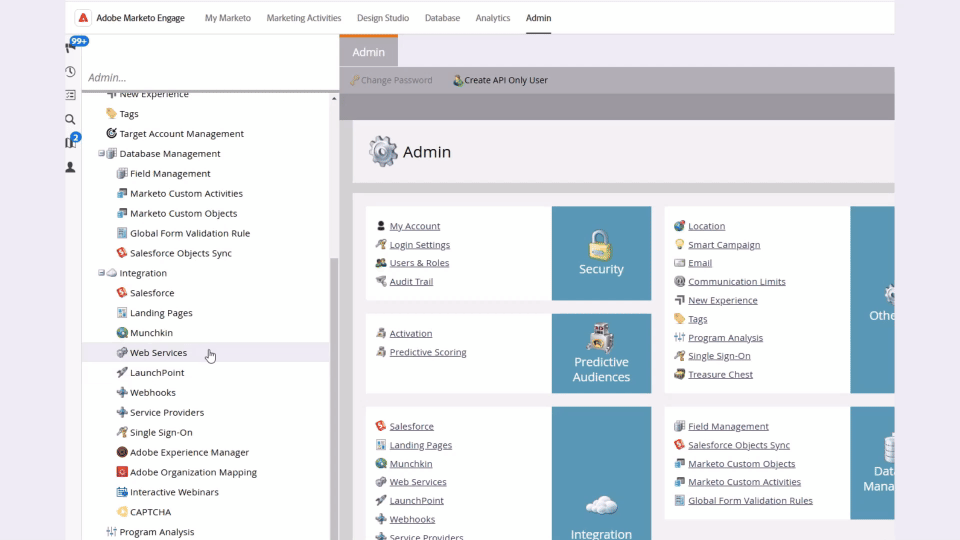Screen dimensions: 960x540
Task: Click the Field Management icon in tree
Action: pos(122,173)
